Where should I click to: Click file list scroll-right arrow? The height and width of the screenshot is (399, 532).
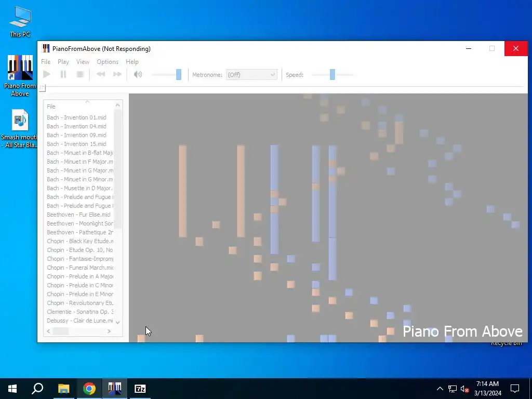tap(109, 331)
